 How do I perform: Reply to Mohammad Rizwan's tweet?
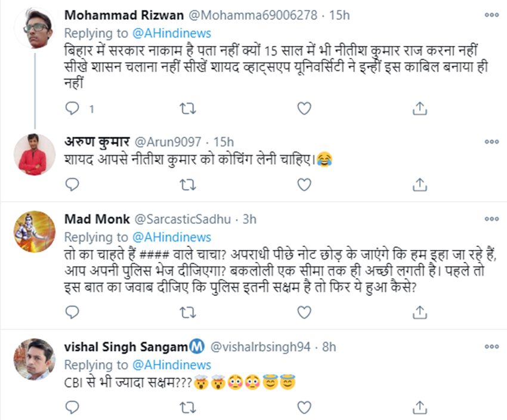click(x=72, y=108)
